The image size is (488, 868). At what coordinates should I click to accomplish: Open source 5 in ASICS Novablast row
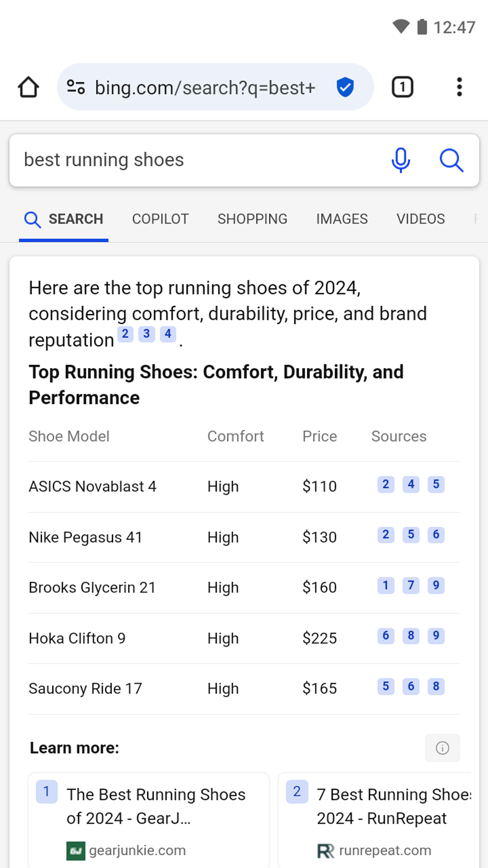[436, 484]
